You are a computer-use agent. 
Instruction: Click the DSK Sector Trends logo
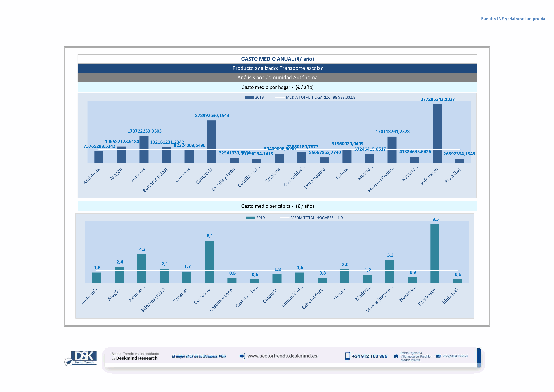82,358
